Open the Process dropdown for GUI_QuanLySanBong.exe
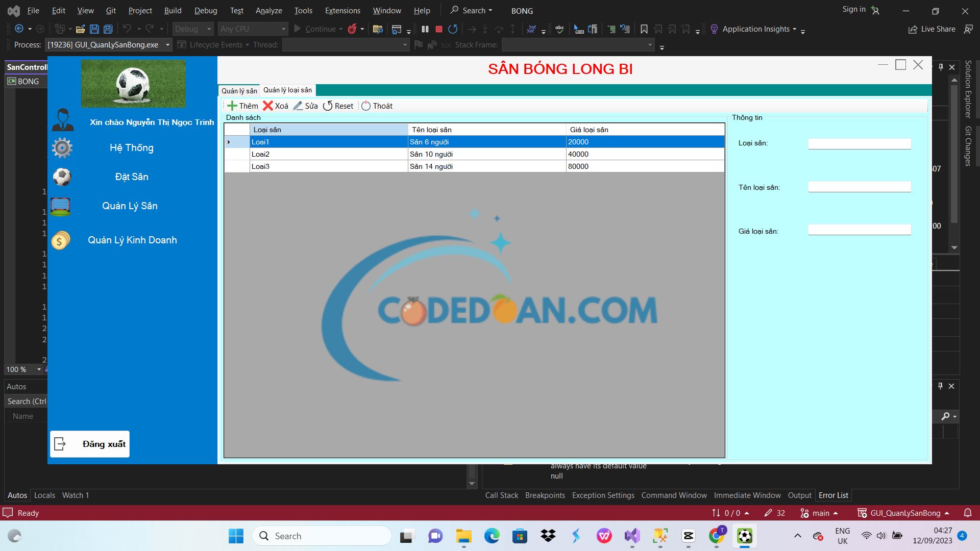 click(x=108, y=45)
